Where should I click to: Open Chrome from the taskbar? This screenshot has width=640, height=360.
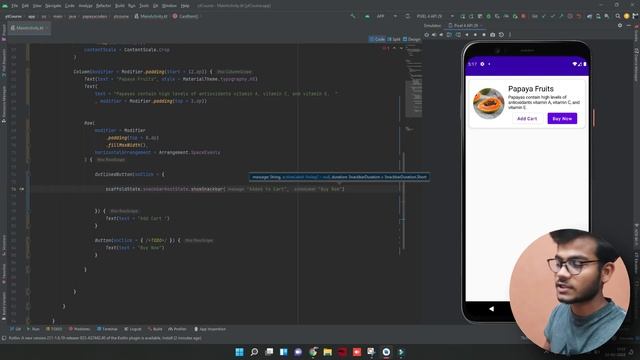[313, 352]
